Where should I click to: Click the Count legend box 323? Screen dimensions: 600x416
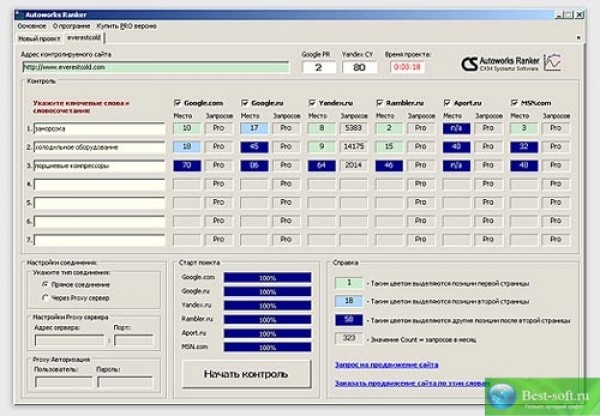point(349,338)
